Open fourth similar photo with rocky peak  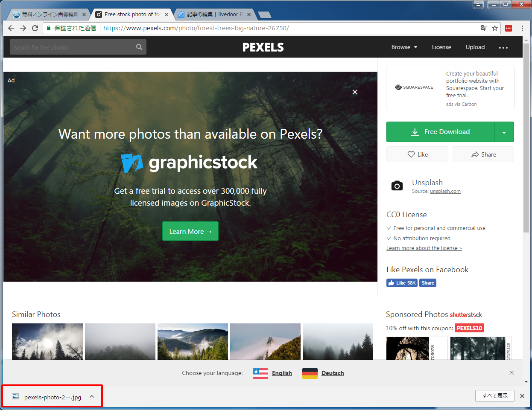coord(265,342)
